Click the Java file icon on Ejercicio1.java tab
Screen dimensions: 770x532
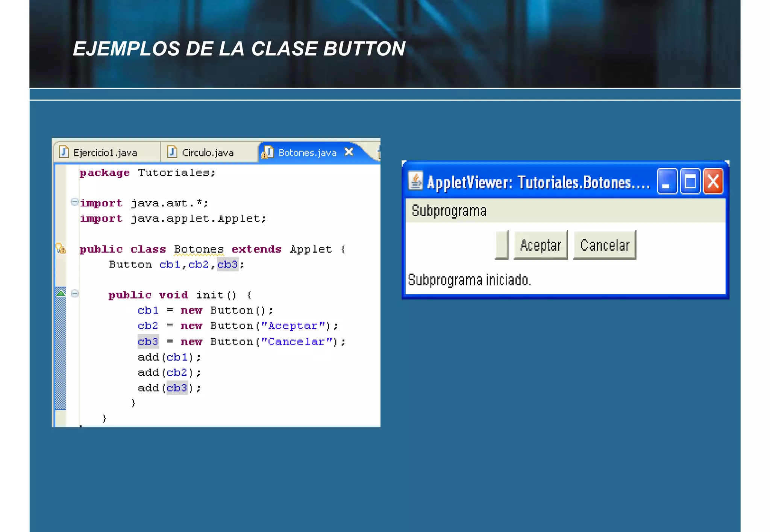coord(64,152)
